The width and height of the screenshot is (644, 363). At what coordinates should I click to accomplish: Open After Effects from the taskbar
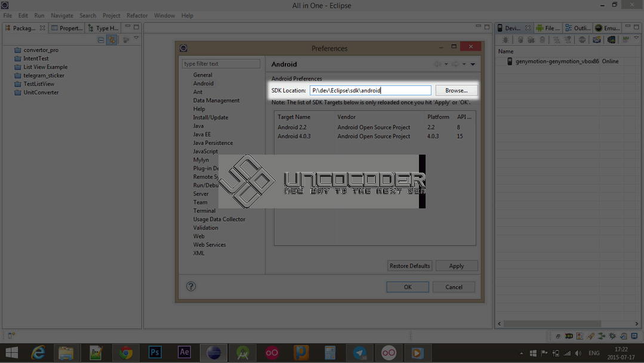[x=184, y=353]
